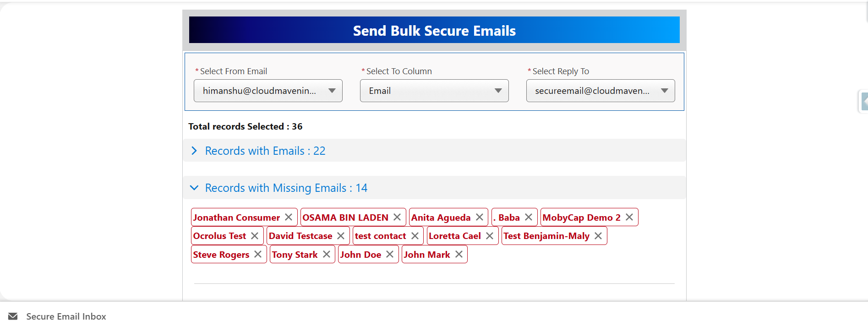Click John Doe name text

[360, 255]
